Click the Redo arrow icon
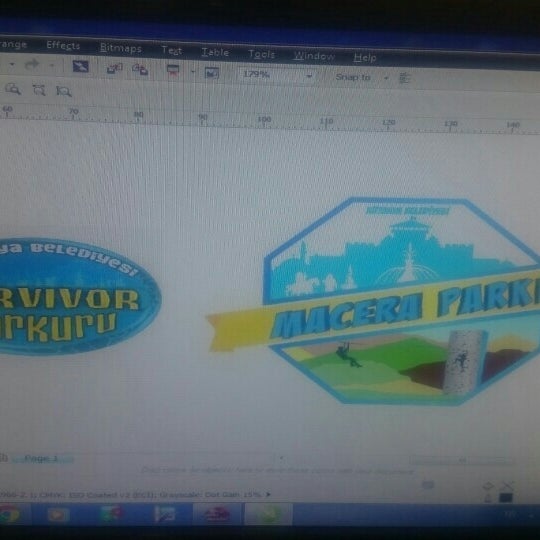The height and width of the screenshot is (540, 540). [32, 64]
